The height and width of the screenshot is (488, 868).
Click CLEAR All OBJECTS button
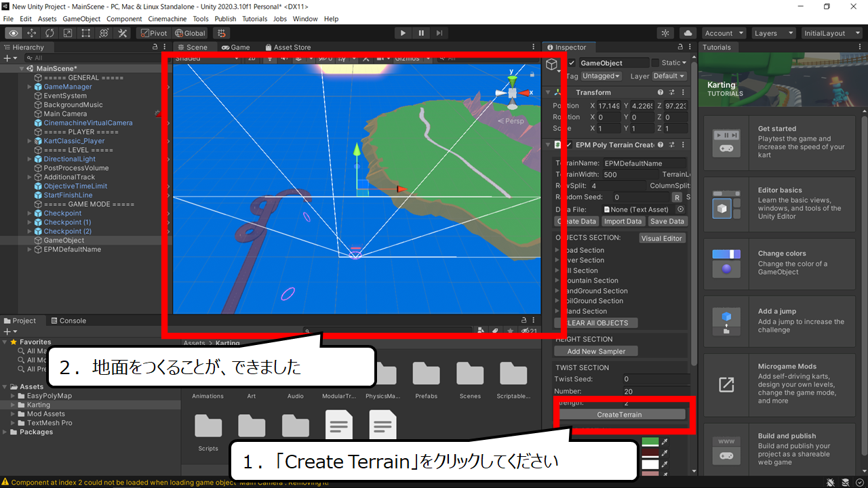tap(597, 323)
